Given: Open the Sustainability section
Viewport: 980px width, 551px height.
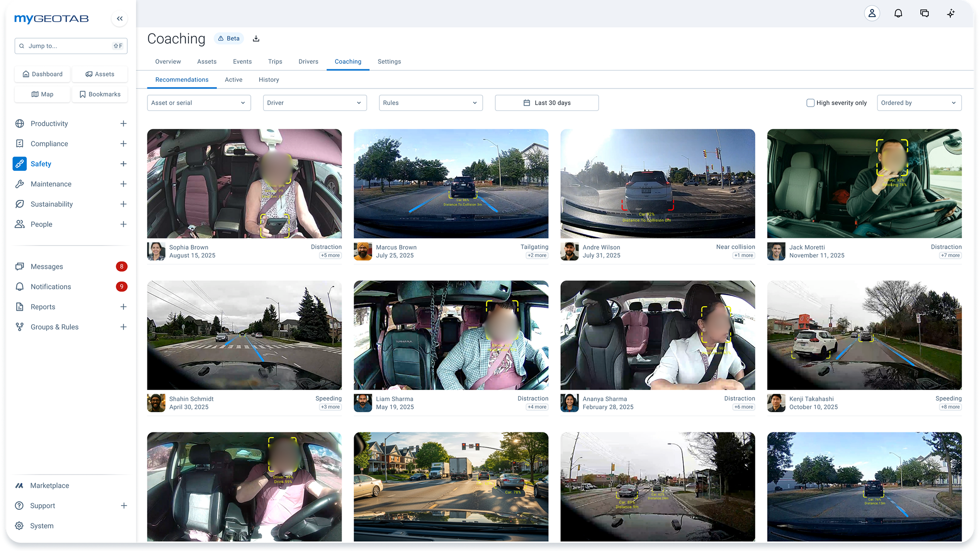Looking at the screenshot, I should (51, 204).
